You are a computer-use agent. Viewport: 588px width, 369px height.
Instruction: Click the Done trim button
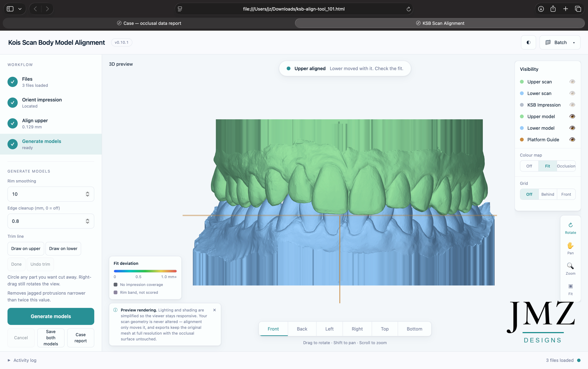point(16,264)
